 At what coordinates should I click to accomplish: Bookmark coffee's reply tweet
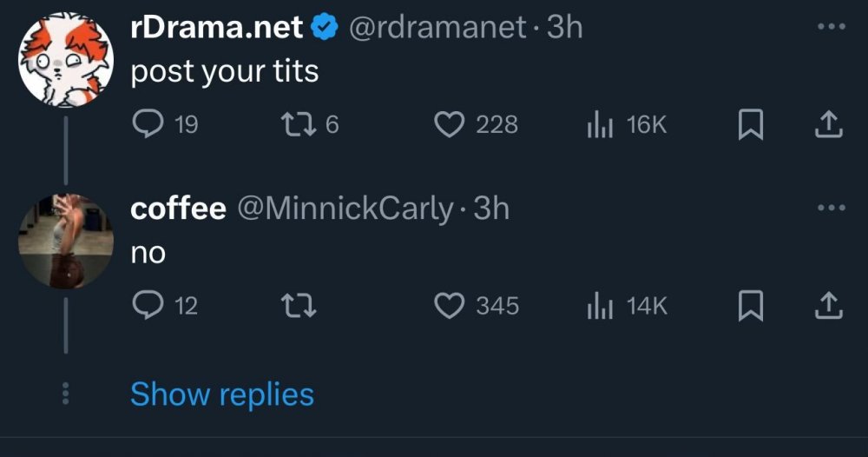click(748, 306)
